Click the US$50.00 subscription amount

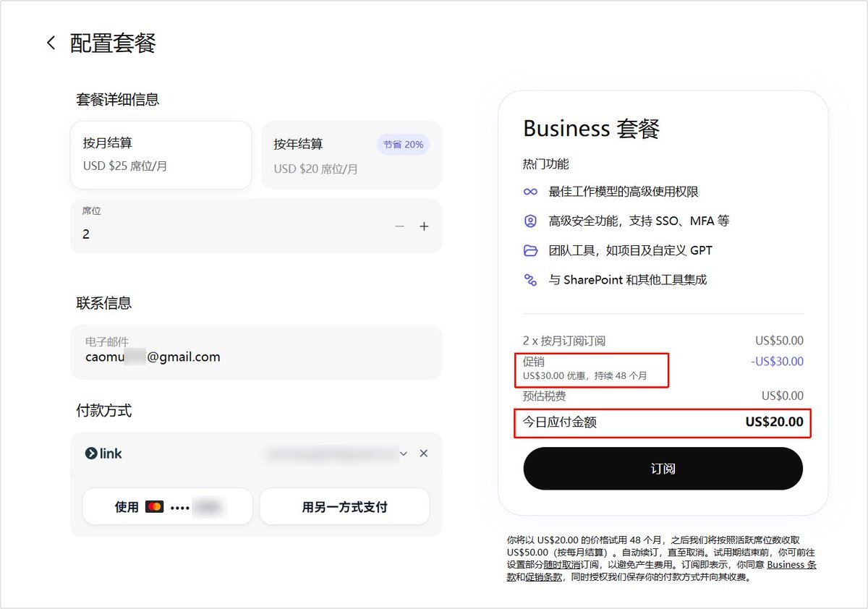[x=779, y=341]
